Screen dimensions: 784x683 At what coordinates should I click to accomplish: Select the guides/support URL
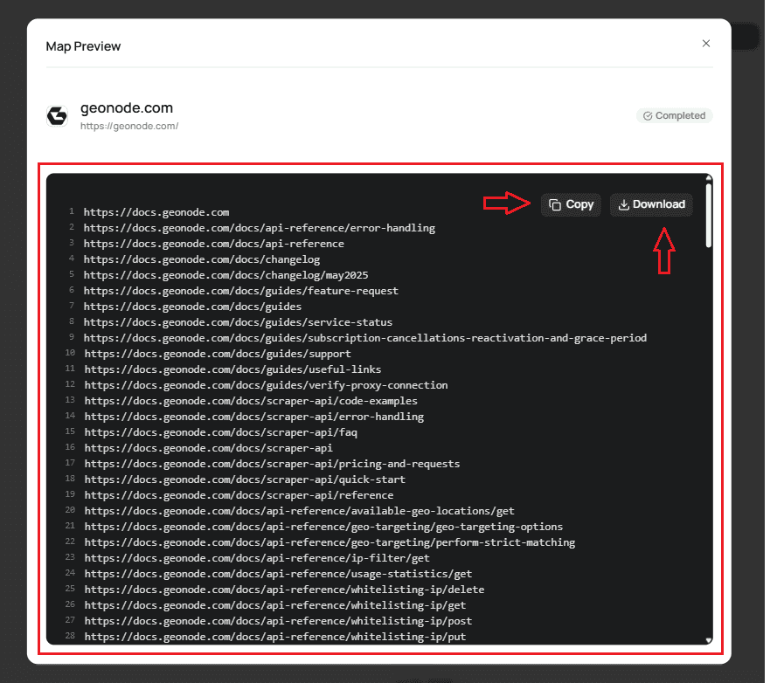(218, 354)
